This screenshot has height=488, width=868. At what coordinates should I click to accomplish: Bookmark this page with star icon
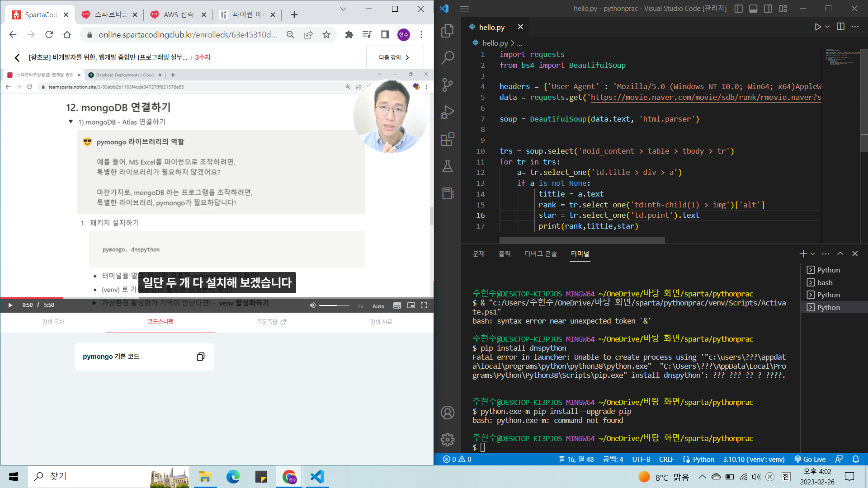[x=326, y=35]
